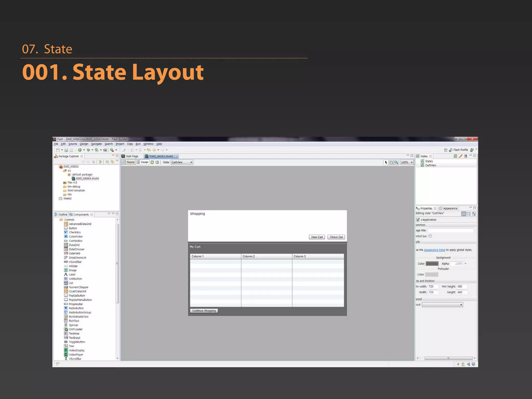This screenshot has width=532, height=399.
Task: Switch to the Start Page tab
Action: [x=132, y=156]
